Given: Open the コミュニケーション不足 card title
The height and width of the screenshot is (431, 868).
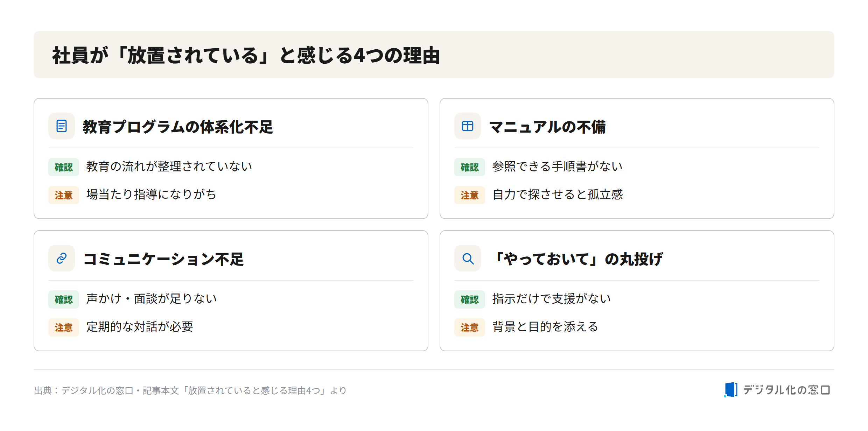Looking at the screenshot, I should tap(163, 259).
